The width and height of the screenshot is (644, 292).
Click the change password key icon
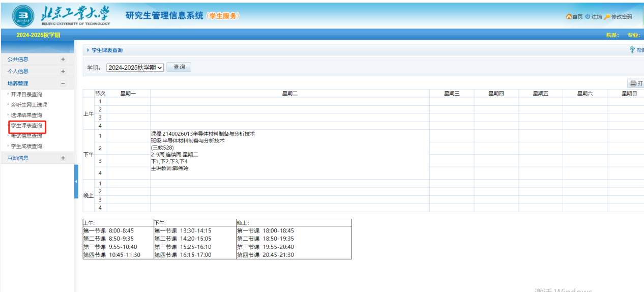[606, 17]
